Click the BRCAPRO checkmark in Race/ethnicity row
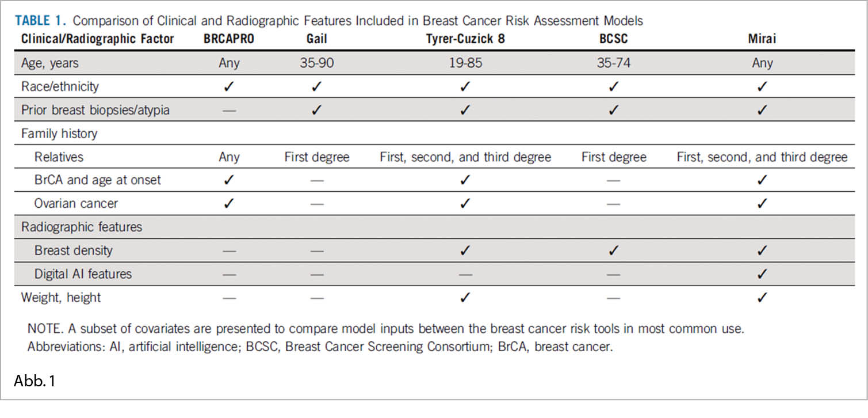The image size is (868, 418). pos(228,86)
